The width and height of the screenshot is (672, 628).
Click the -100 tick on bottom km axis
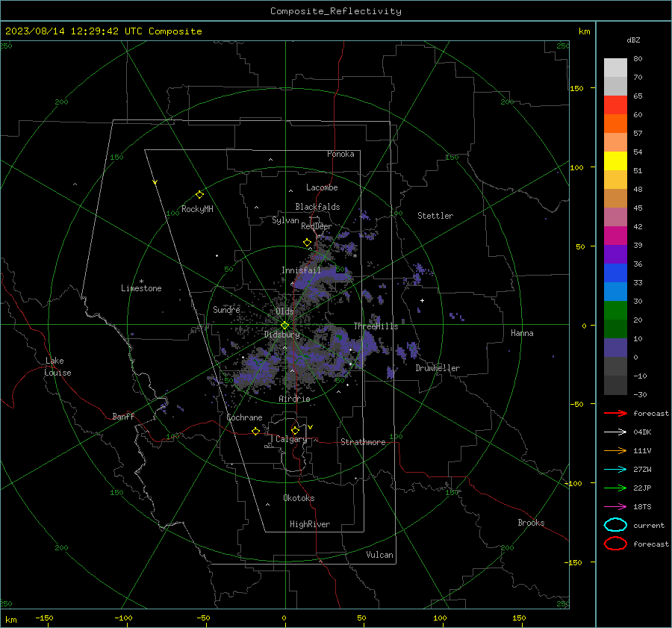tap(123, 618)
